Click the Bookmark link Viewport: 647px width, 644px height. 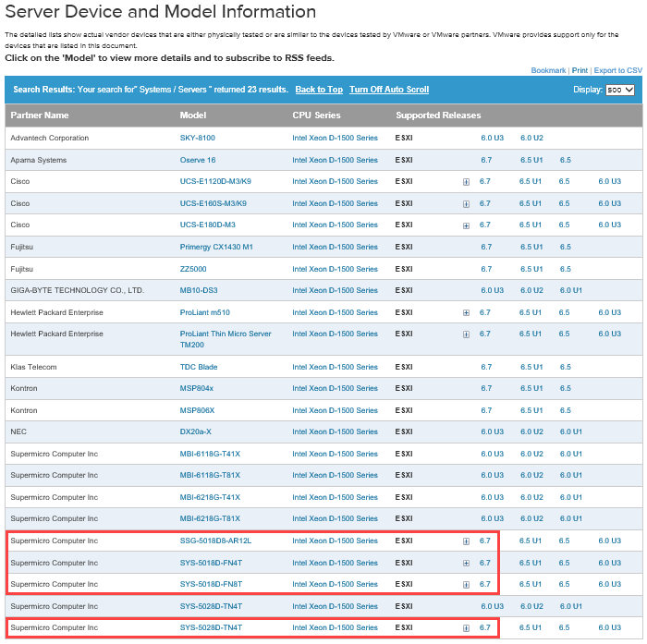coord(548,70)
